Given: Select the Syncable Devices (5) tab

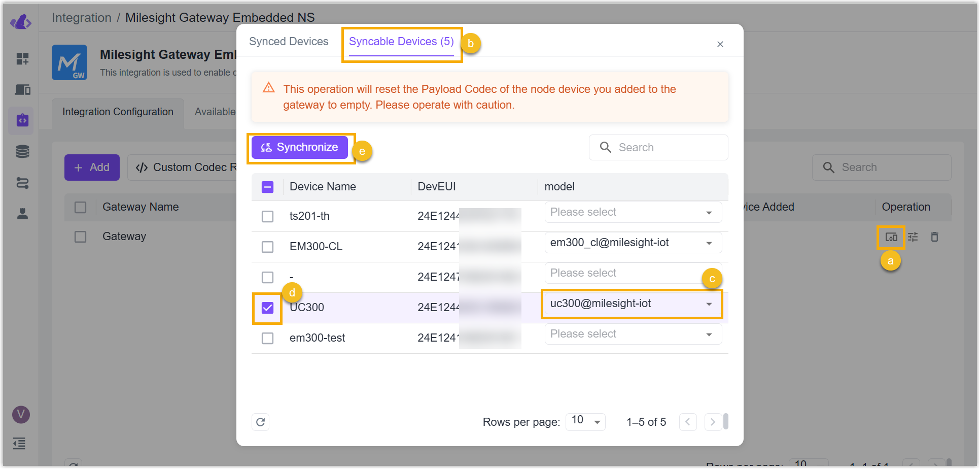Looking at the screenshot, I should (401, 42).
